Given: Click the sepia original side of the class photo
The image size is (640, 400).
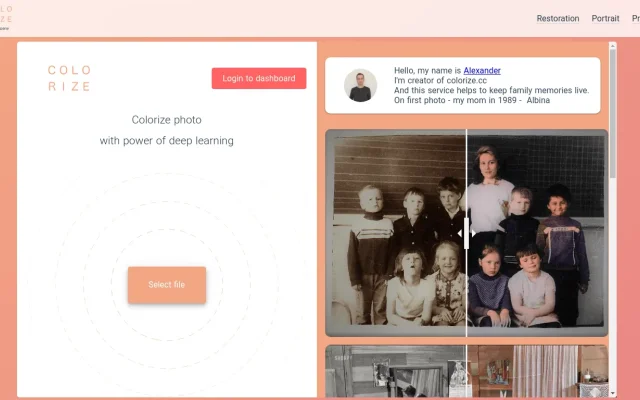Looking at the screenshot, I should 396,233.
